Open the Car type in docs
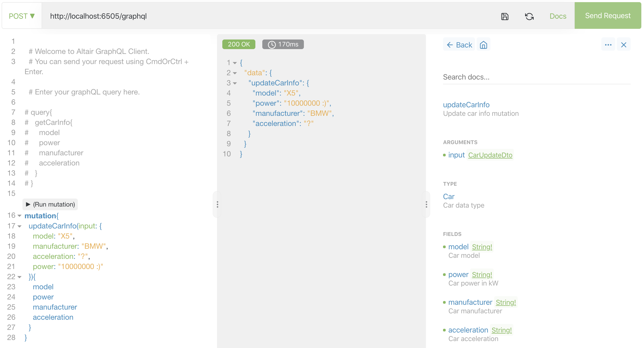Image resolution: width=644 pixels, height=348 pixels. coord(449,197)
